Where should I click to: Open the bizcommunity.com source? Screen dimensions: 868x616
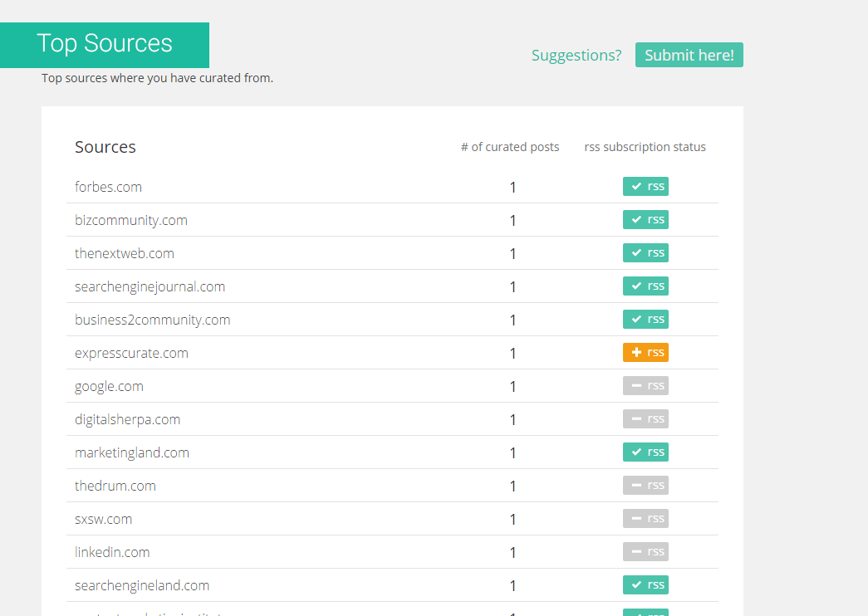pyautogui.click(x=131, y=220)
